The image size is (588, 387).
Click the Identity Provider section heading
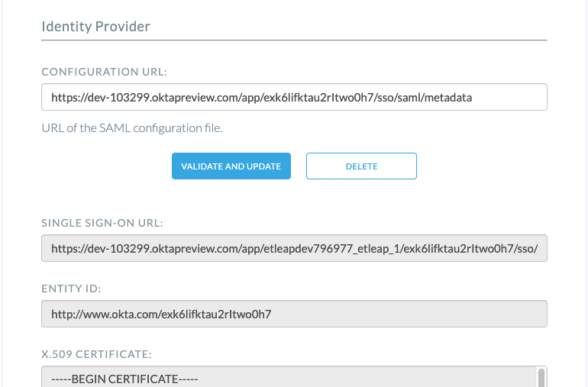click(95, 27)
